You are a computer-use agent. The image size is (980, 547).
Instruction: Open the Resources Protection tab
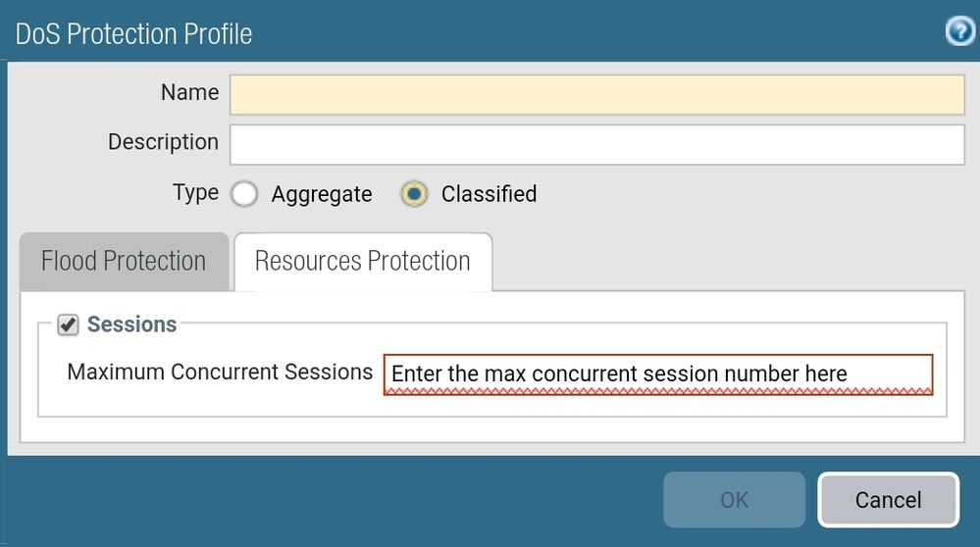click(x=362, y=262)
